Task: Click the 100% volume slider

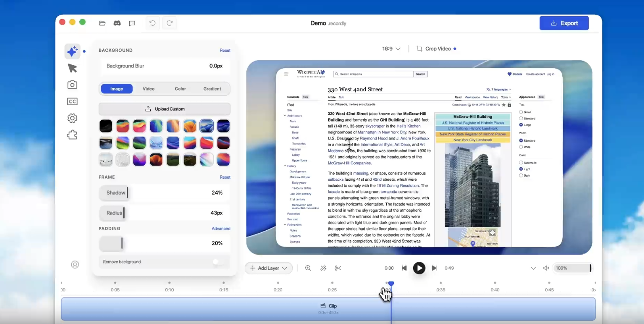Action: [572, 268]
